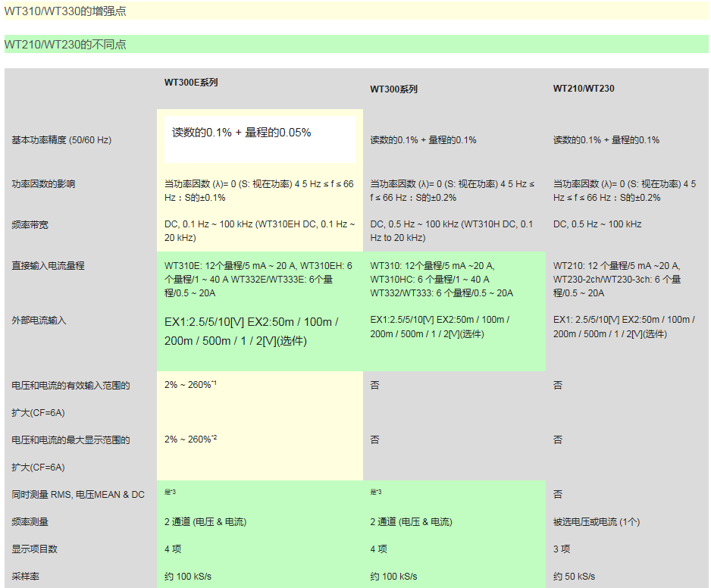Click WT300系列 '否' in 最大显示范围 row
711x588 pixels.
[374, 439]
